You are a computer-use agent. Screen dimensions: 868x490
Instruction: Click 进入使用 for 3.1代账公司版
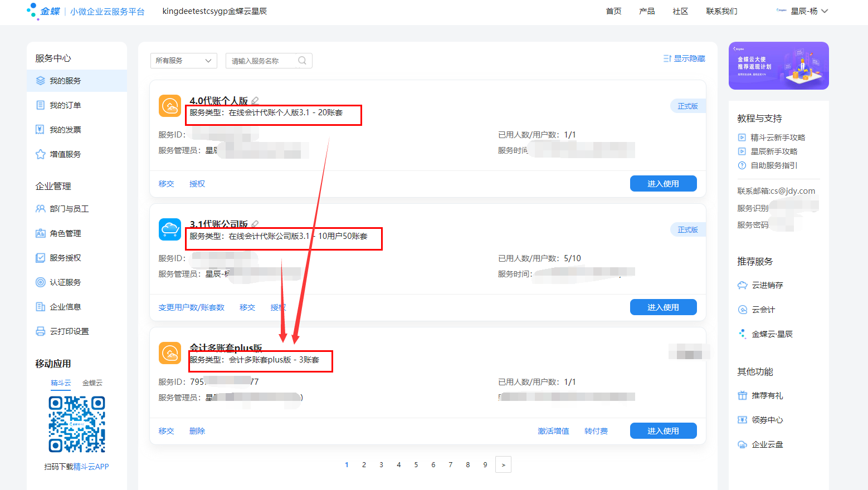[x=664, y=307]
